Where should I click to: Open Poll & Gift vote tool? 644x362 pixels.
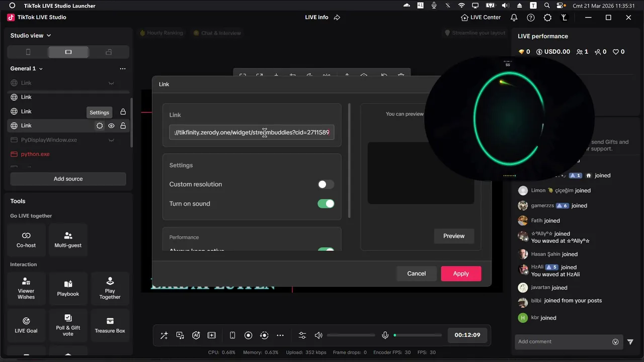(x=68, y=325)
